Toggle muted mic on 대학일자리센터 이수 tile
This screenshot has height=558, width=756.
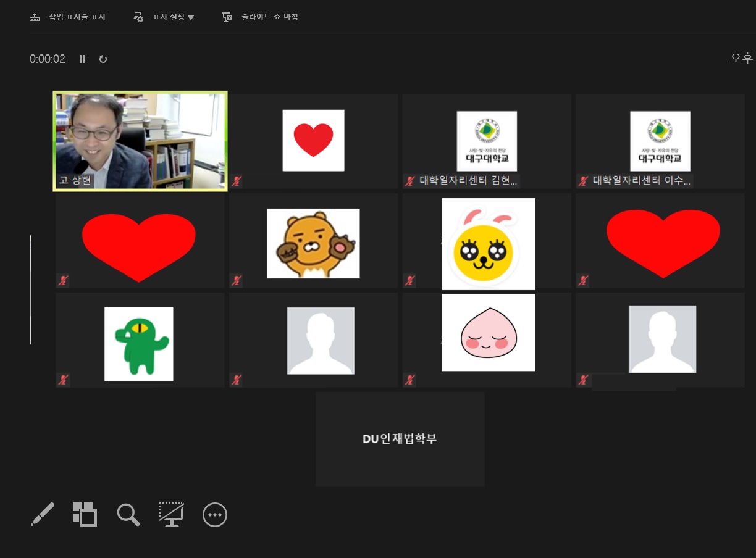coord(583,181)
